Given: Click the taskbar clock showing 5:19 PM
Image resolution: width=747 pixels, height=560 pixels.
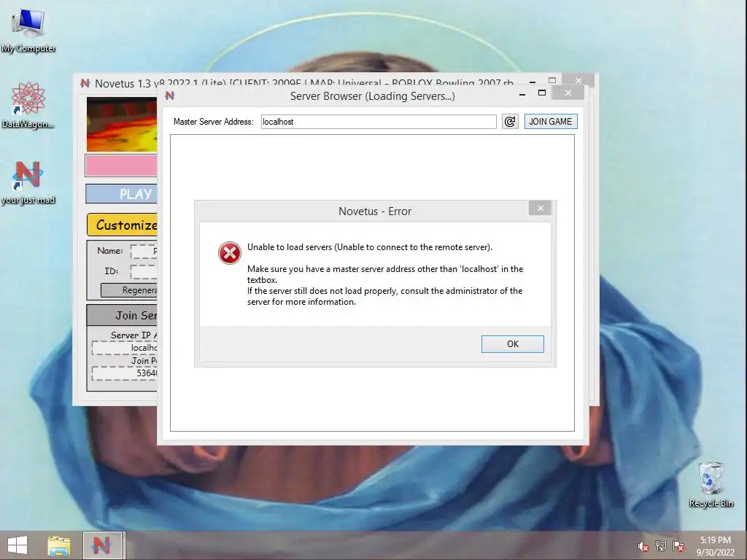Looking at the screenshot, I should coord(715,546).
